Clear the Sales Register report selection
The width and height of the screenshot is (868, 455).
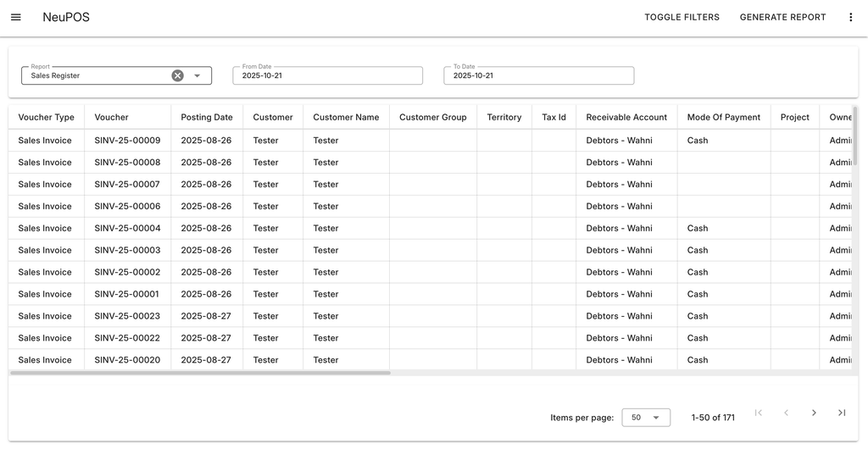coord(178,76)
